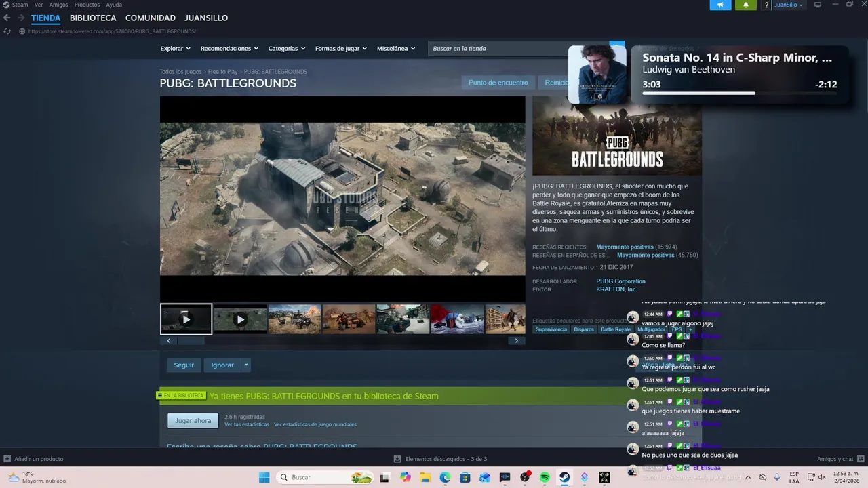Show hidden system tray icons chevron
868x488 pixels.
coord(748,477)
